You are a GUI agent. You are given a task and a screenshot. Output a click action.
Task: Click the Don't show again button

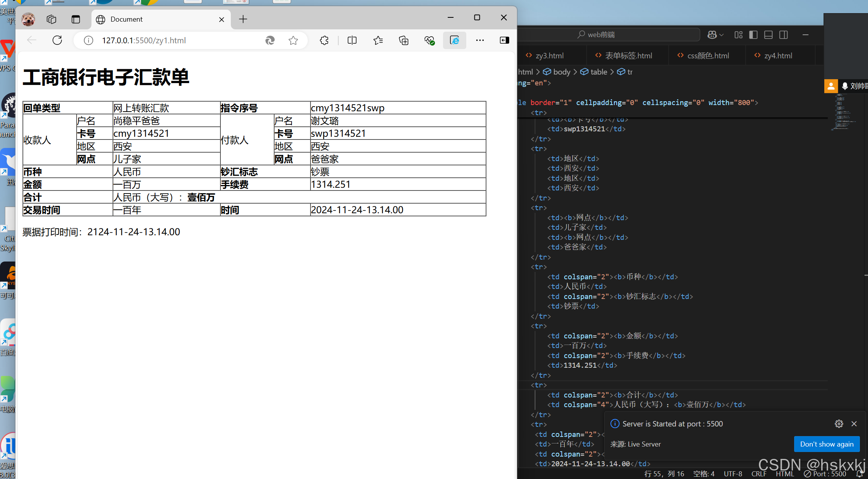pos(827,444)
